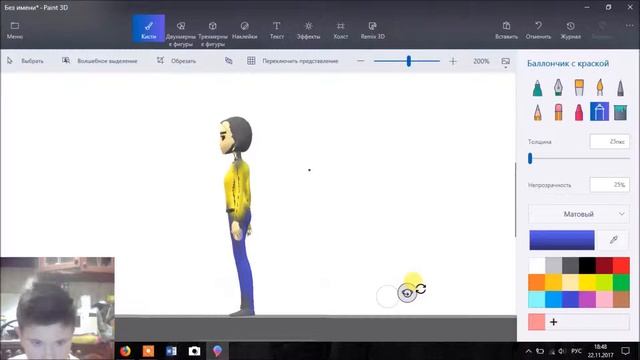
Task: Add a new custom color with plus
Action: pos(553,322)
